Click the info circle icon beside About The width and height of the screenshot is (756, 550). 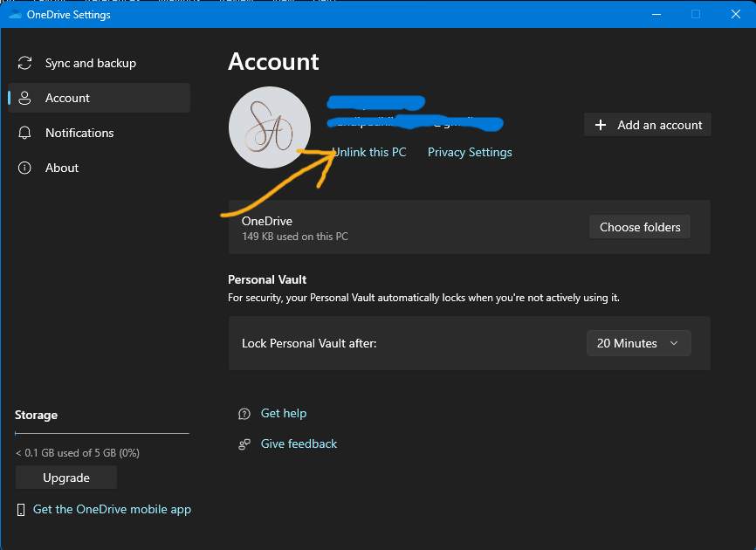(x=24, y=168)
